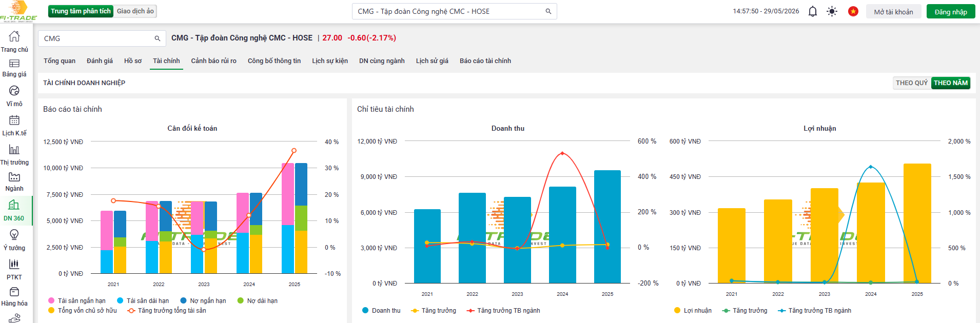Click the Mở tài khoản button
Screen dimensions: 980x323
[x=894, y=12]
